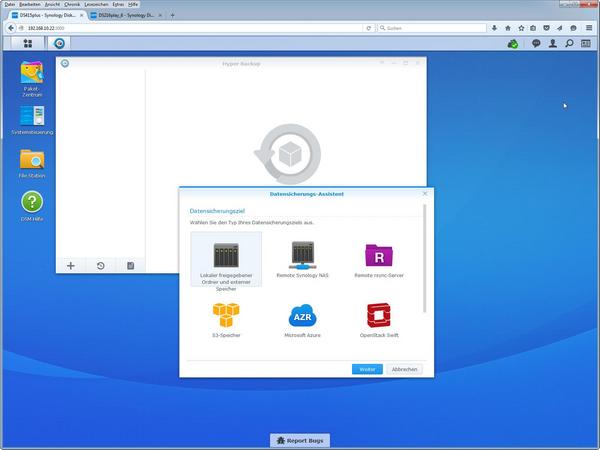Click the Firefox back button

tap(11, 28)
